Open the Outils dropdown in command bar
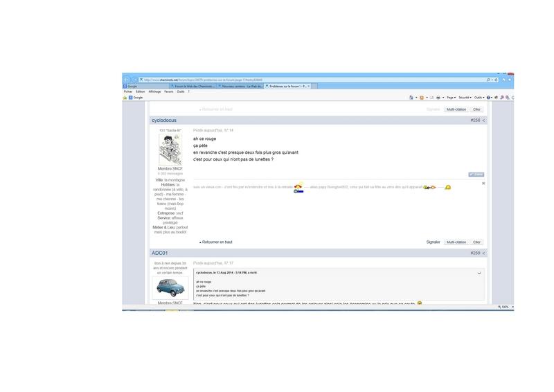Image resolution: width=554 pixels, height=392 pixels. pyautogui.click(x=479, y=98)
